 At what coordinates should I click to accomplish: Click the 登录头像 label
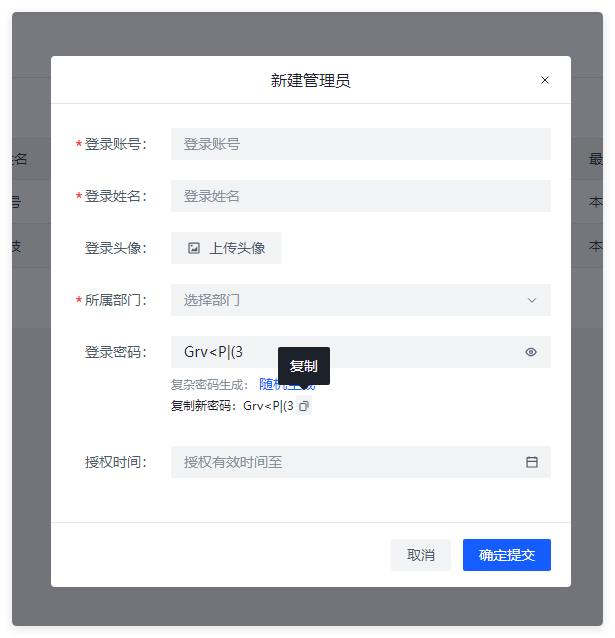(x=115, y=248)
